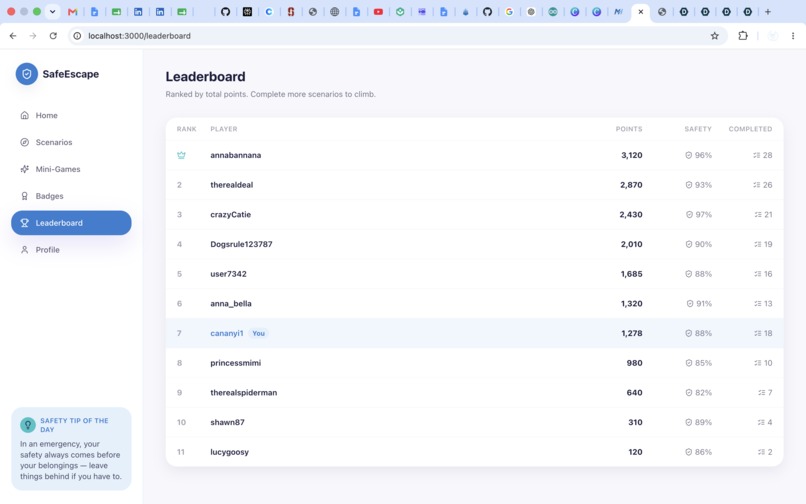The height and width of the screenshot is (504, 806).
Task: Open Profile person icon
Action: click(x=24, y=249)
